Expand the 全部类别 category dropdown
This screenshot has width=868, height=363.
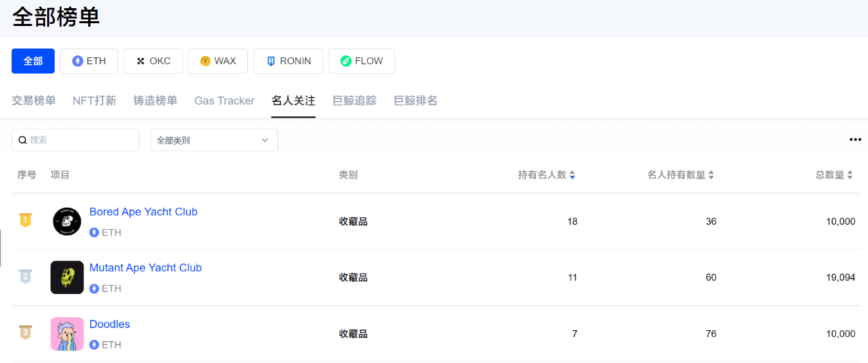tap(213, 140)
